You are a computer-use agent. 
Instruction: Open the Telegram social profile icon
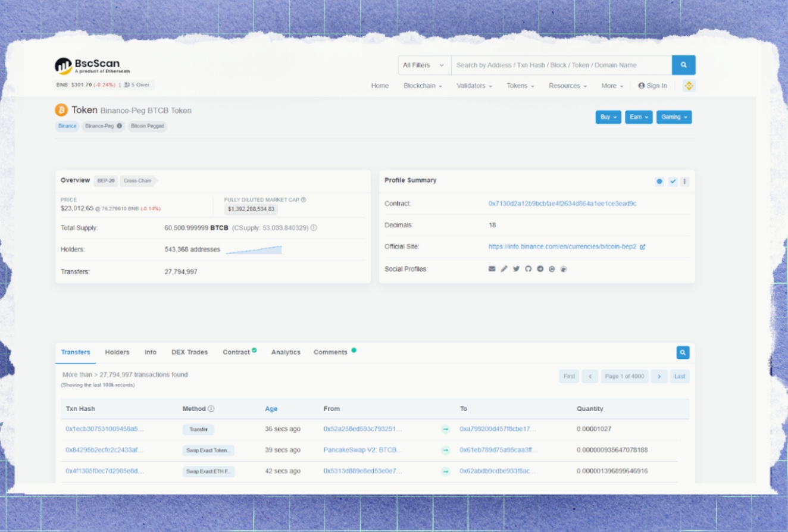click(x=540, y=269)
